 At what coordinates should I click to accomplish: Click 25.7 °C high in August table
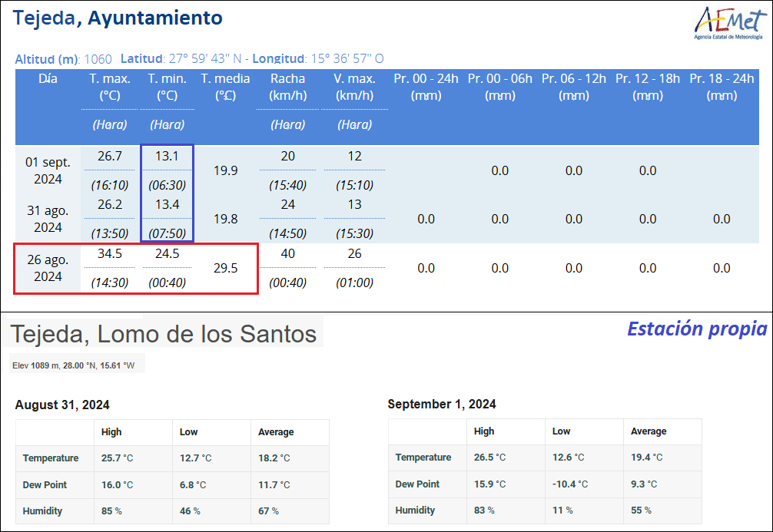(118, 458)
